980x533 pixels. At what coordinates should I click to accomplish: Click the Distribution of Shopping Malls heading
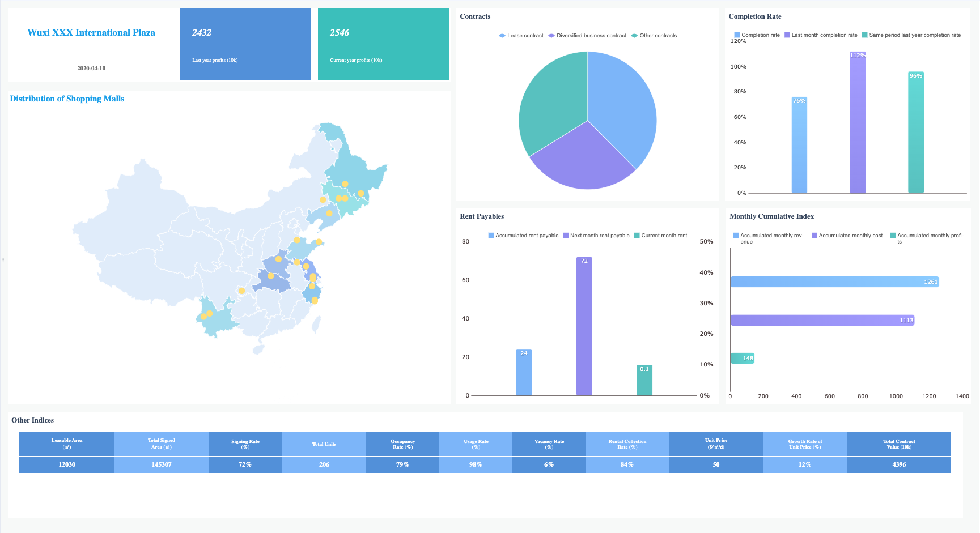click(x=67, y=99)
